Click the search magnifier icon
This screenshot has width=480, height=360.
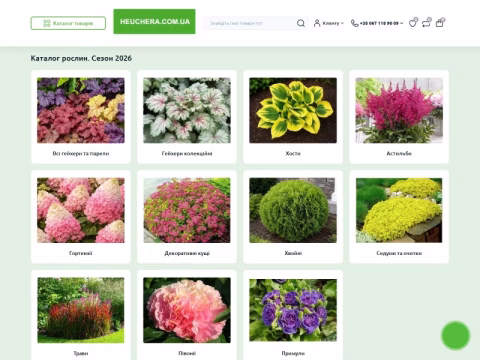point(301,23)
